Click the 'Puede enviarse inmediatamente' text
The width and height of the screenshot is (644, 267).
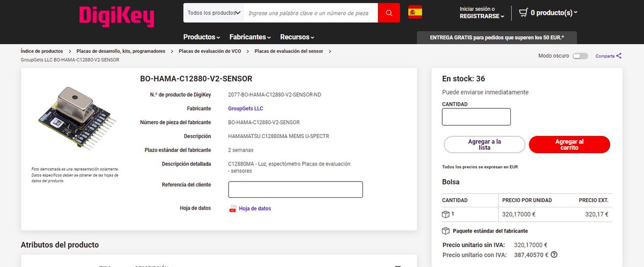(485, 92)
